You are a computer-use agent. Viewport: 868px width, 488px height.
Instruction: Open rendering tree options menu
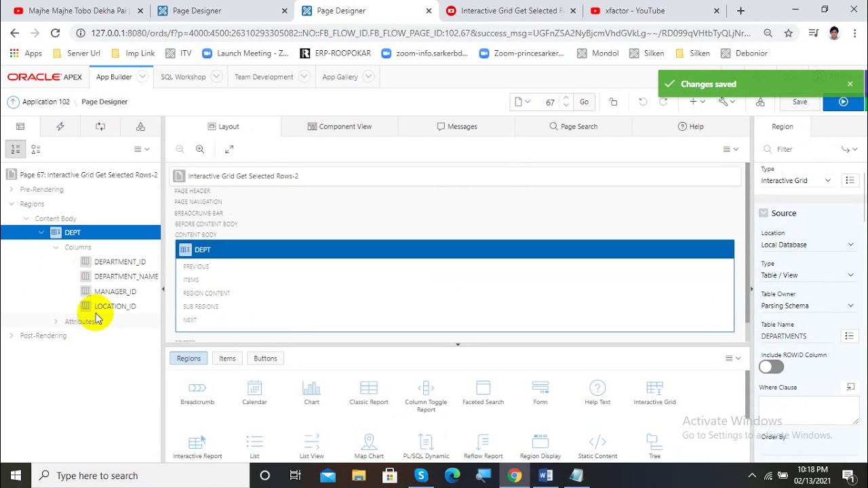tap(141, 149)
